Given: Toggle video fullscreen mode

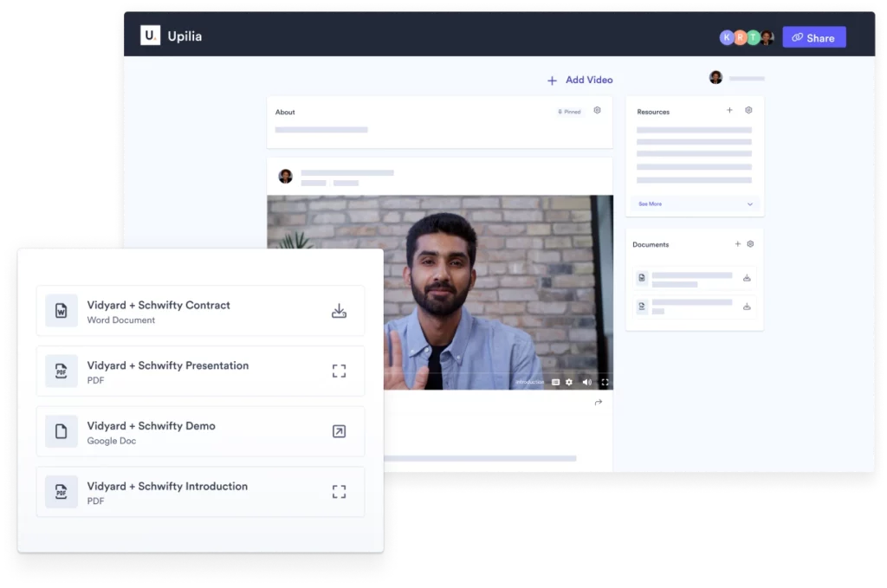Looking at the screenshot, I should 605,382.
